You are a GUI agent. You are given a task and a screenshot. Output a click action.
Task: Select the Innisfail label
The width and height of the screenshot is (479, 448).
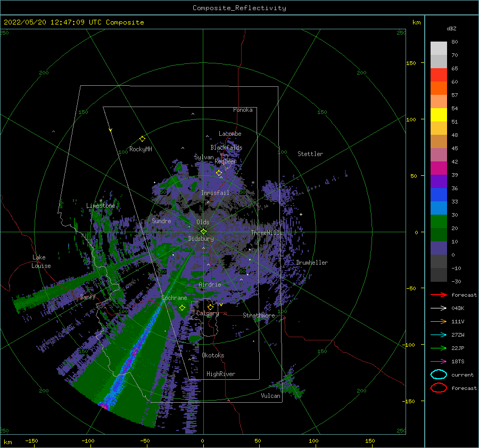coord(215,193)
